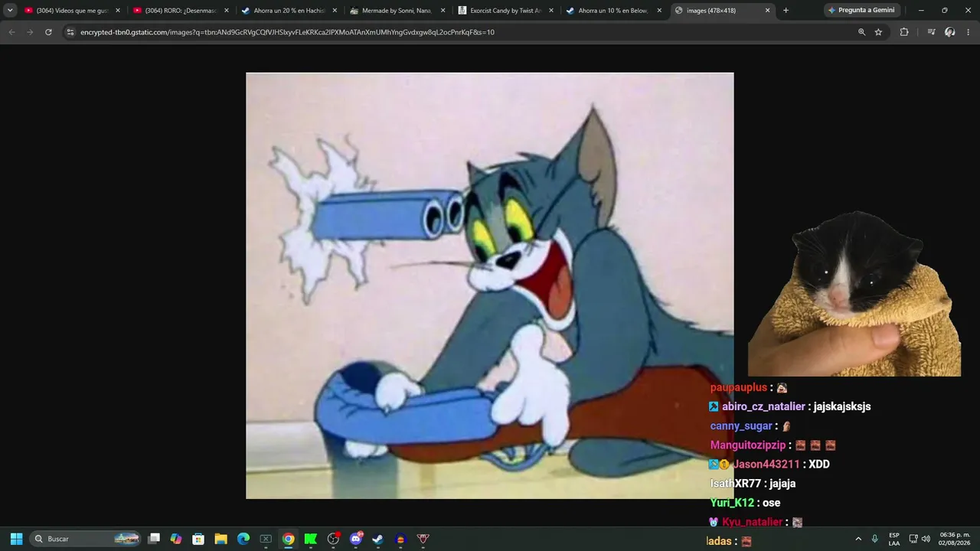Open the blue-and-orange round taskbar app
This screenshot has height=551, width=980.
pos(400,539)
